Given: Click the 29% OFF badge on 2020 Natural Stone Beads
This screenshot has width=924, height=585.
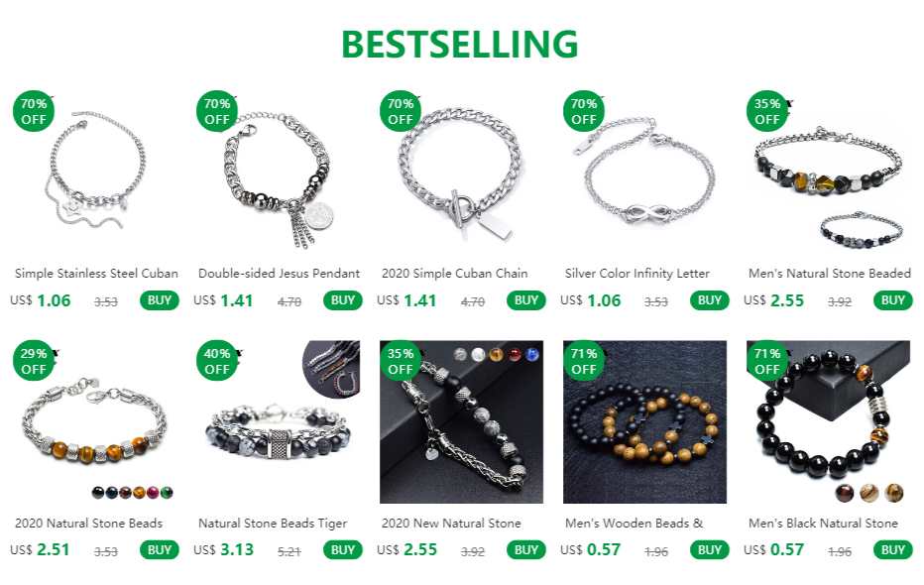Looking at the screenshot, I should click(x=34, y=361).
